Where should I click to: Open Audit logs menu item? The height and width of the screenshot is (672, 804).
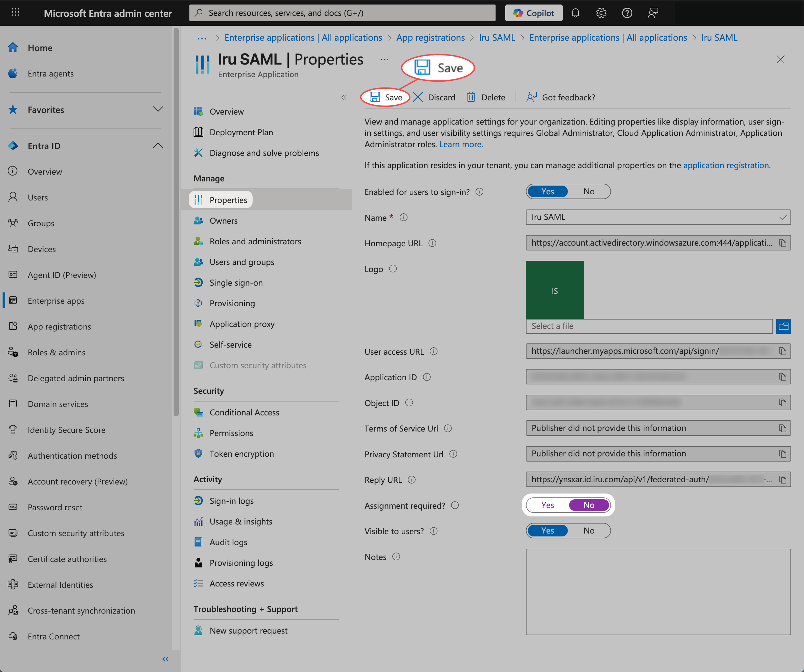click(228, 543)
